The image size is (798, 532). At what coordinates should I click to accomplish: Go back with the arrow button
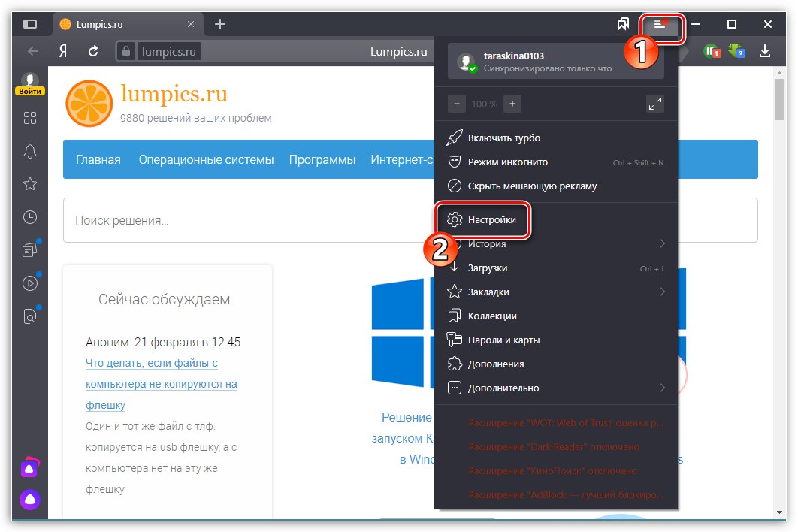(x=32, y=51)
